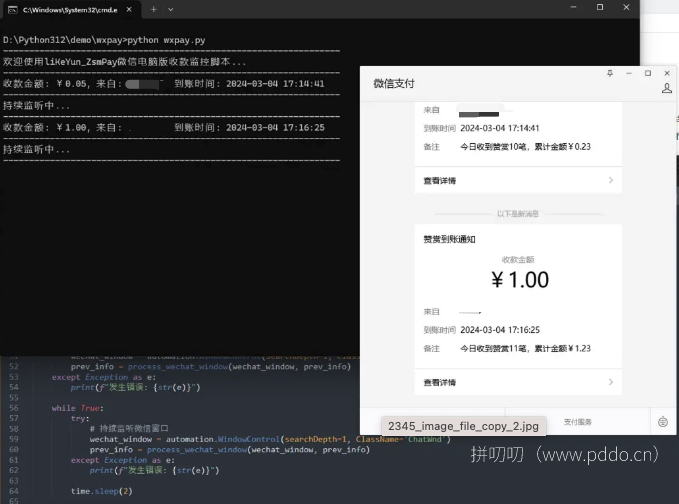Click 今日收到赞赏11笔 remark text

[x=525, y=349]
